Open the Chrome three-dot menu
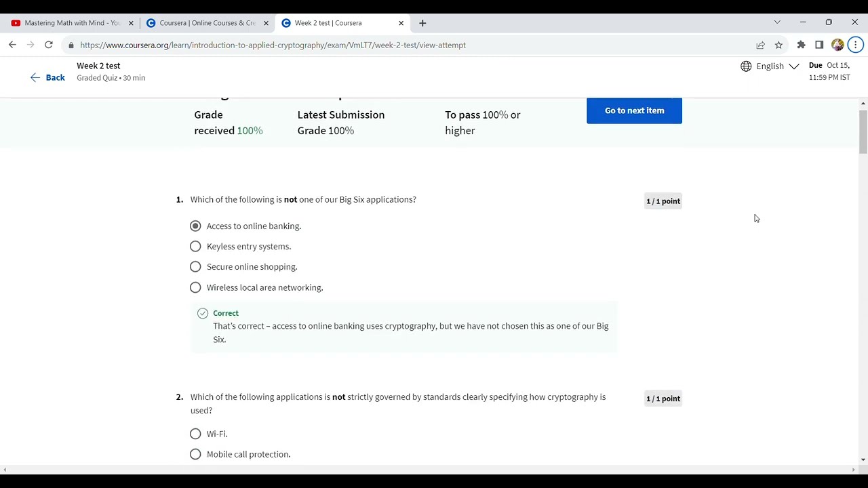 coord(855,45)
